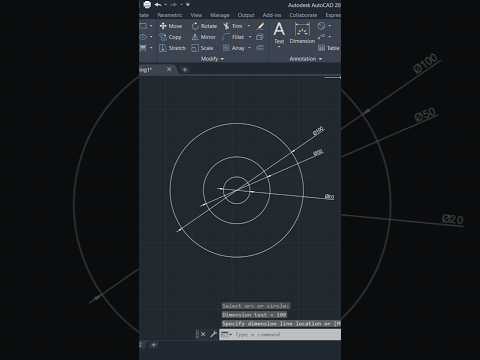
Task: Activate the Rotate tool
Action: pos(204,26)
